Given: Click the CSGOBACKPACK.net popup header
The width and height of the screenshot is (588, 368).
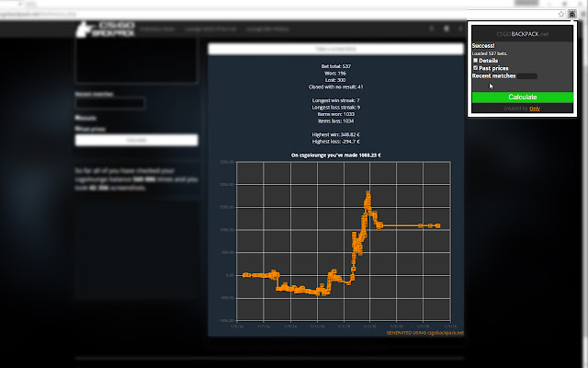Looking at the screenshot, I should [x=523, y=34].
